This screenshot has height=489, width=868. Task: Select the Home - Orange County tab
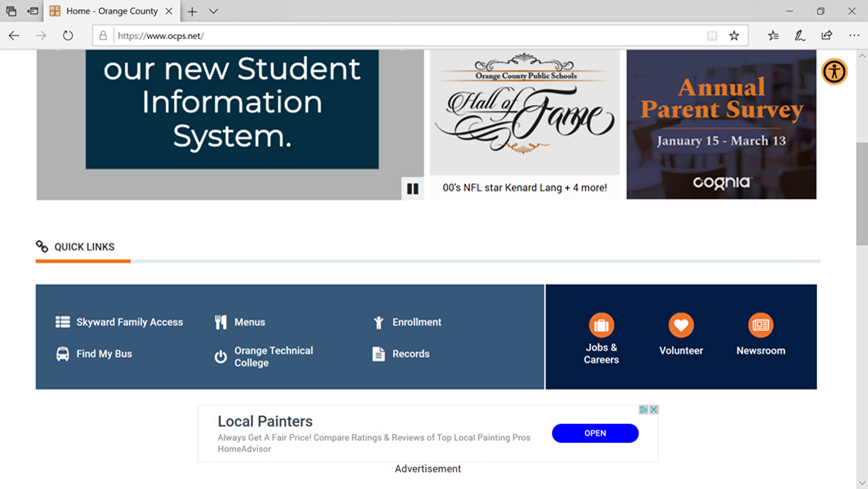112,11
